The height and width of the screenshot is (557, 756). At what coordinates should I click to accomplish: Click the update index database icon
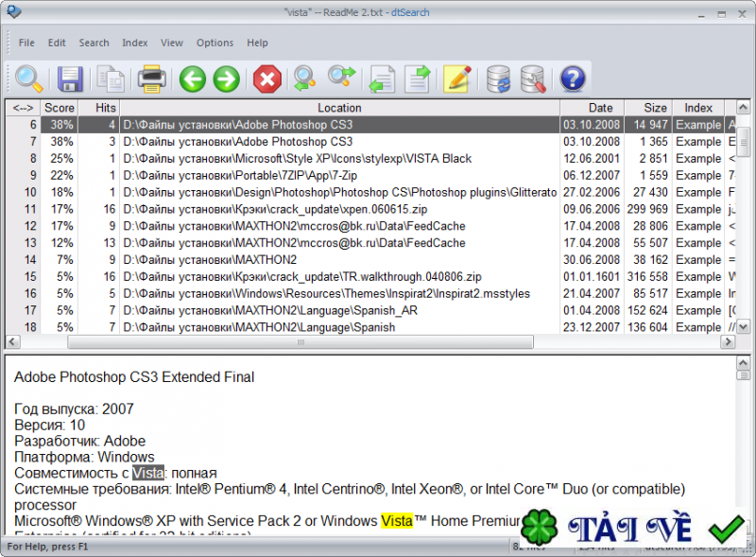(498, 79)
